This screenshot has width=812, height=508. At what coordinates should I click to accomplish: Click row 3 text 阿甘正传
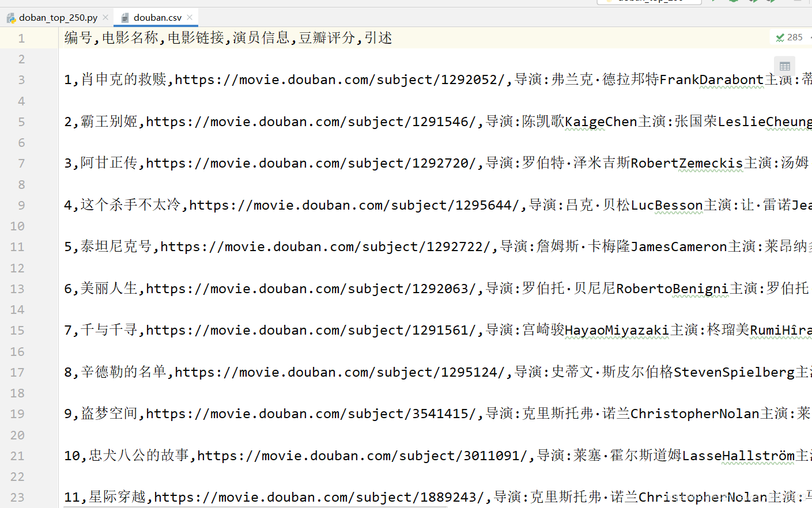pos(109,163)
